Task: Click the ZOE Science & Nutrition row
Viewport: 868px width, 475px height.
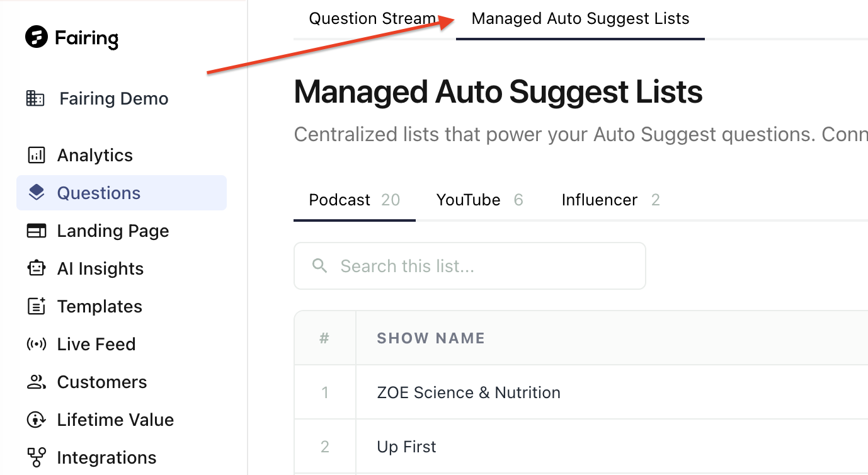Action: point(581,392)
